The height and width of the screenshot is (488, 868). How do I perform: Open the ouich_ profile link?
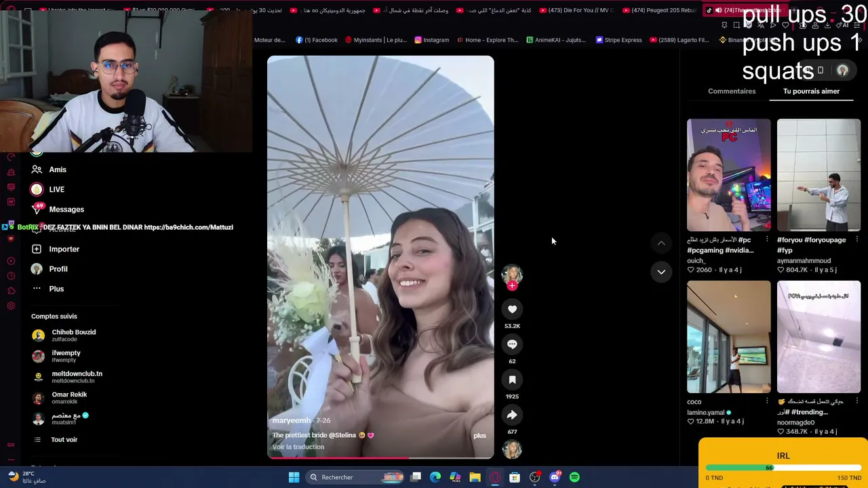click(696, 260)
